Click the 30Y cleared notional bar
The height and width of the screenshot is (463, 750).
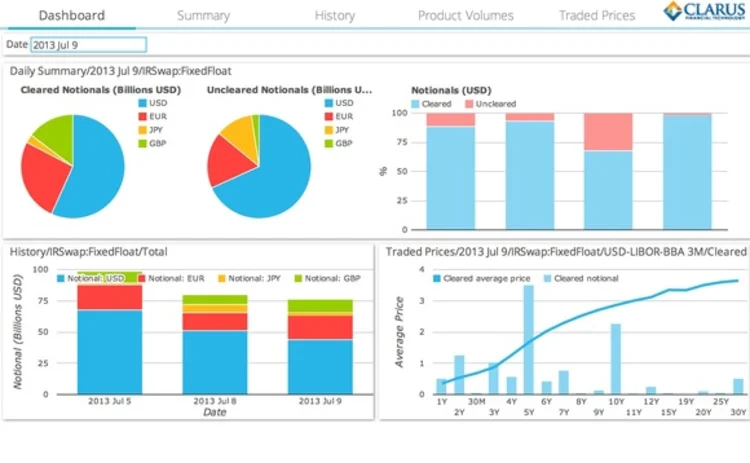(x=739, y=386)
